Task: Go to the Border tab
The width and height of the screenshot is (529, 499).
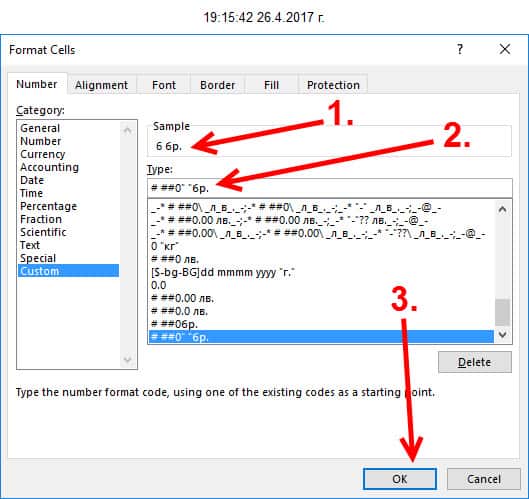Action: coord(217,85)
